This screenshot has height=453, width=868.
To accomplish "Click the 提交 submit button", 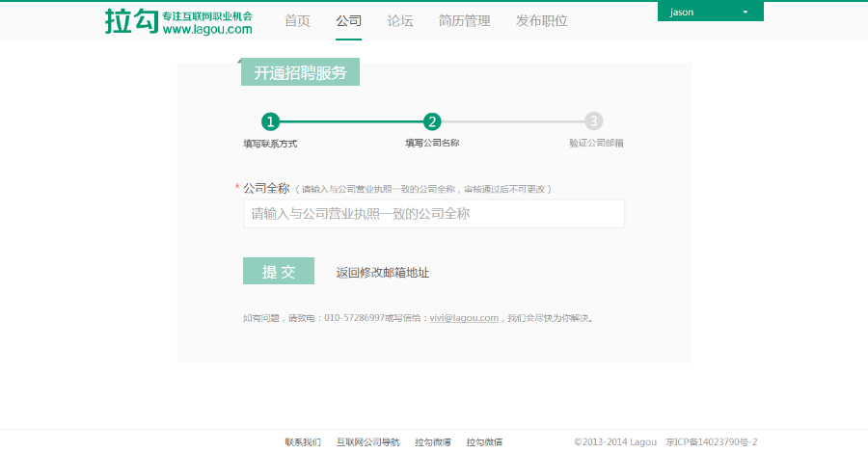I will coord(279,271).
